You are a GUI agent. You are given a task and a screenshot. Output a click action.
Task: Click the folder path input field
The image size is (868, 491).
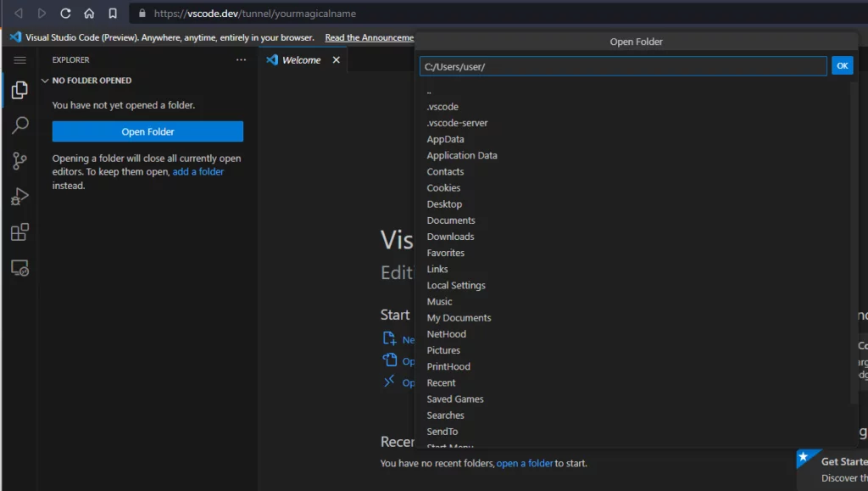[622, 66]
